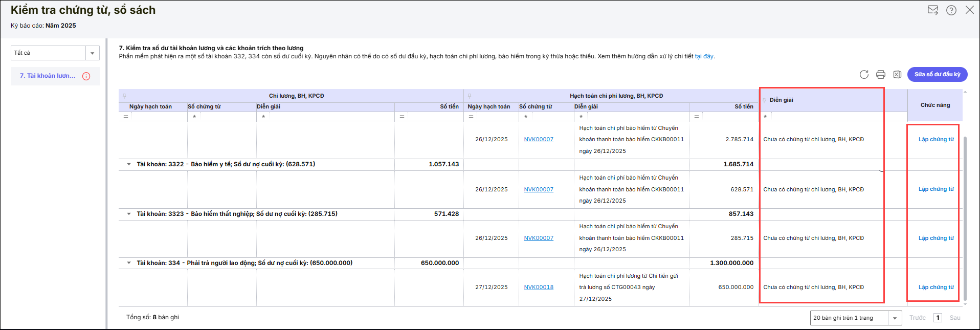
Task: Click the Số chứng từ filter field under Chi lương
Action: coord(228,117)
